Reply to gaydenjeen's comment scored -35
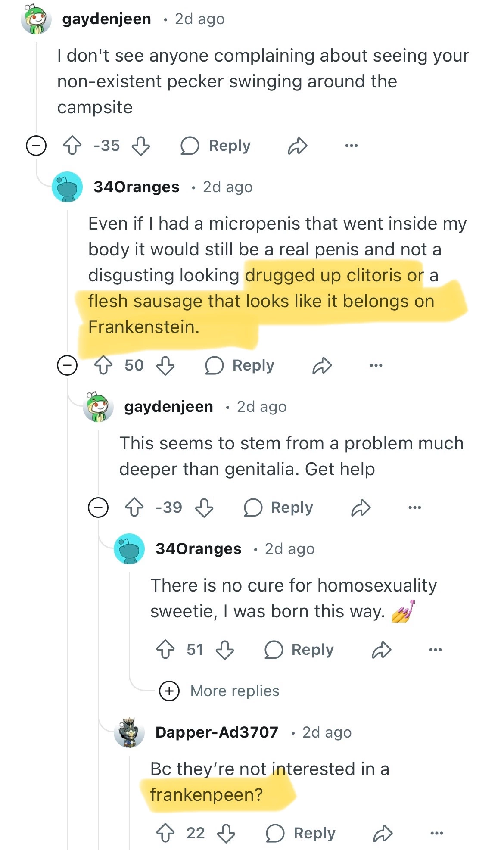504x850 pixels. coord(215,146)
